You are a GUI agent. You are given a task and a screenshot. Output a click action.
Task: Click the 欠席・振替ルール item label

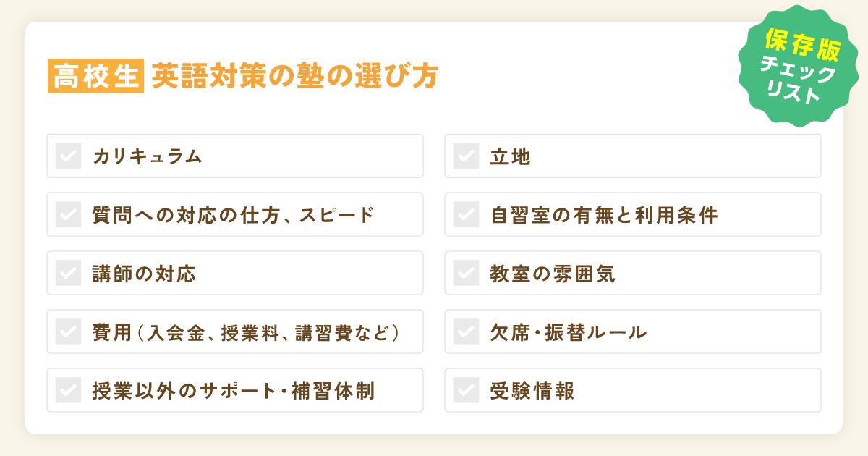click(568, 332)
